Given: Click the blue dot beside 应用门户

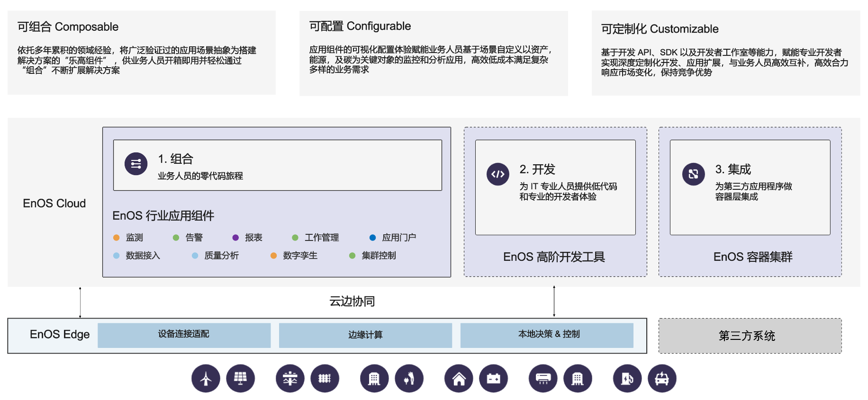Looking at the screenshot, I should coord(373,238).
